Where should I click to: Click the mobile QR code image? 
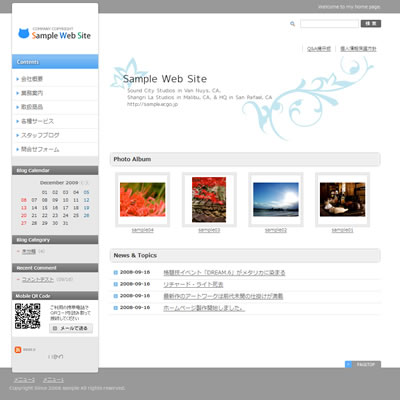[x=28, y=316]
